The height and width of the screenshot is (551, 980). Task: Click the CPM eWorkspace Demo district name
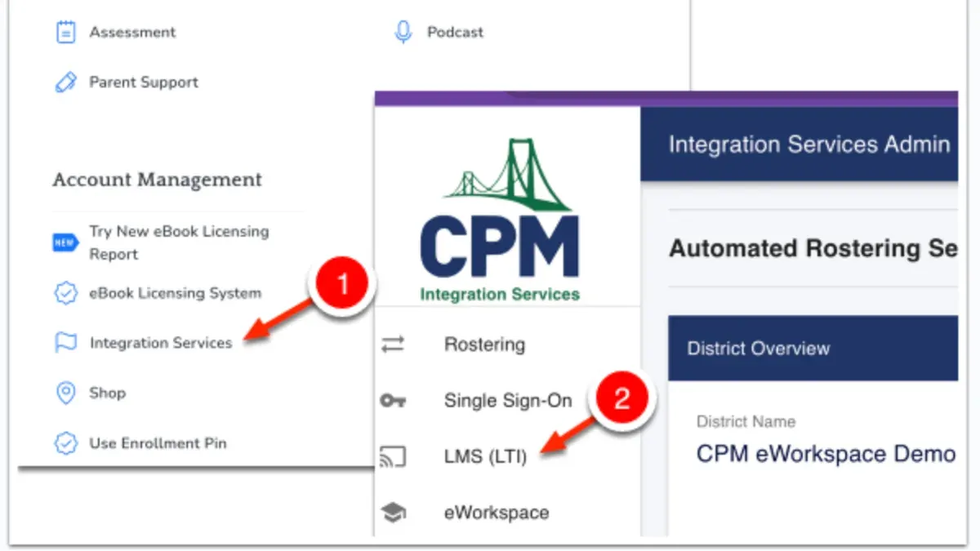[x=826, y=454]
